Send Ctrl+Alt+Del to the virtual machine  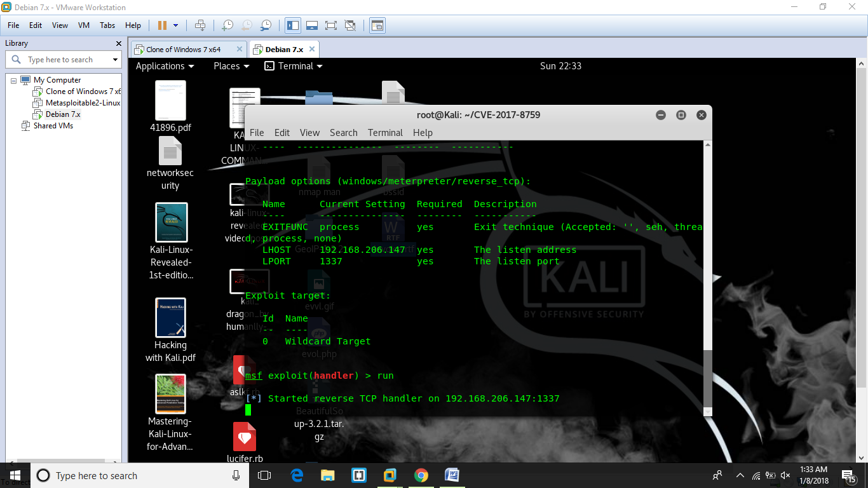tap(200, 25)
